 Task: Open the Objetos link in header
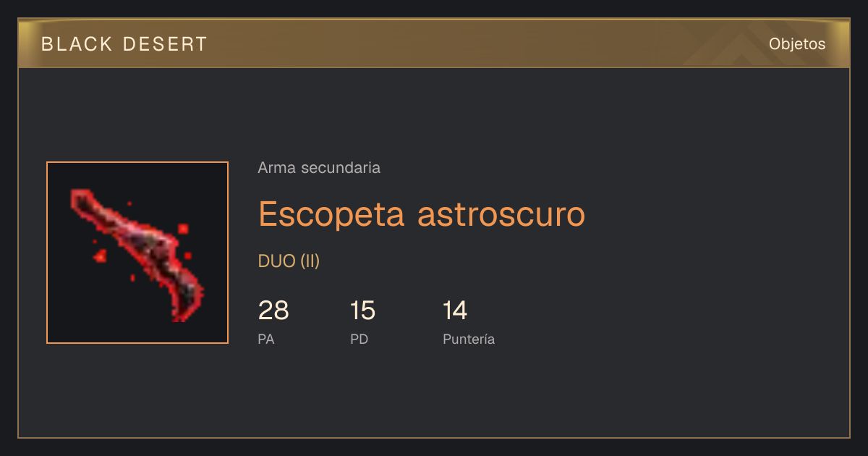click(x=797, y=44)
